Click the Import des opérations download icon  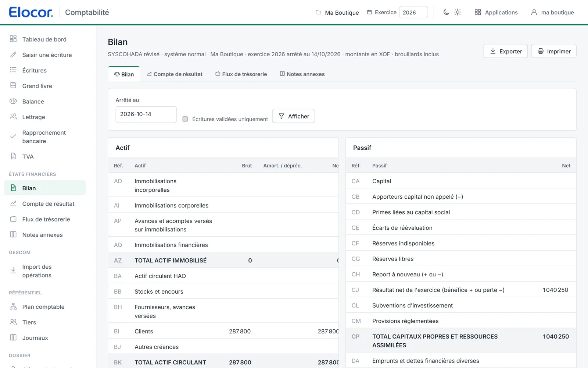tap(13, 270)
